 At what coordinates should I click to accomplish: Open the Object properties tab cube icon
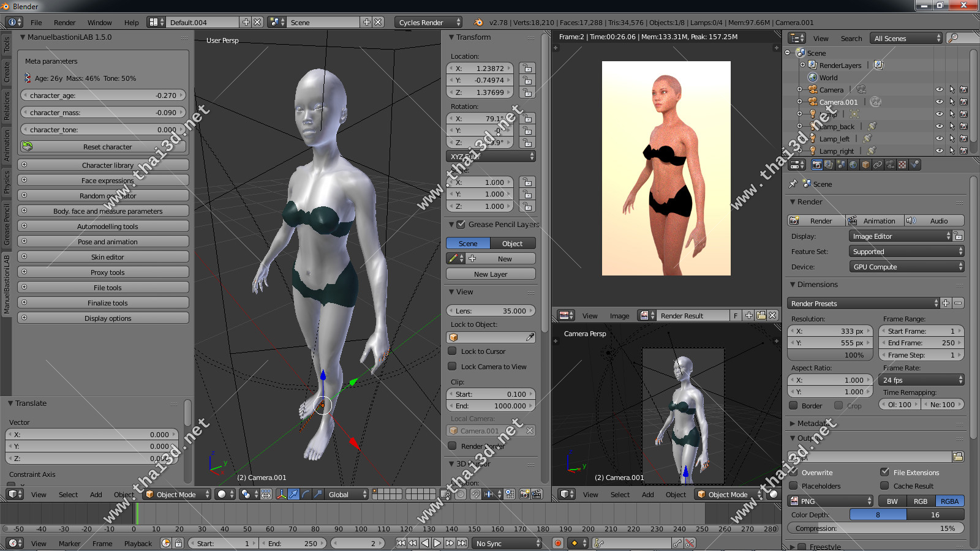(x=865, y=165)
